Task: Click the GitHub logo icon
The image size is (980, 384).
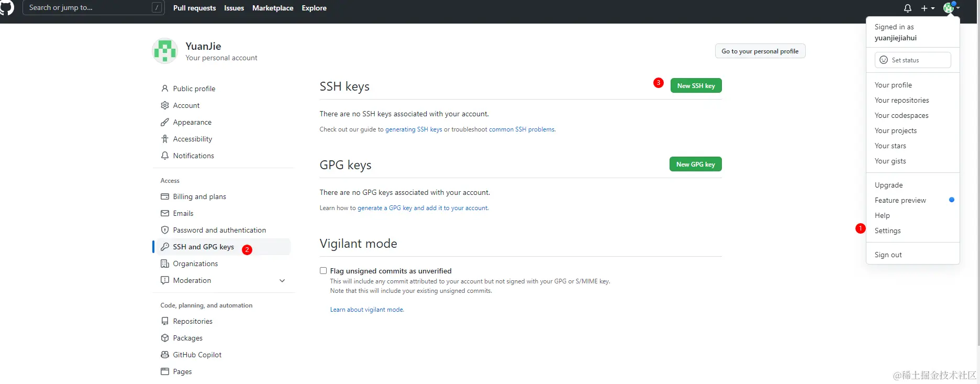Action: [6, 7]
